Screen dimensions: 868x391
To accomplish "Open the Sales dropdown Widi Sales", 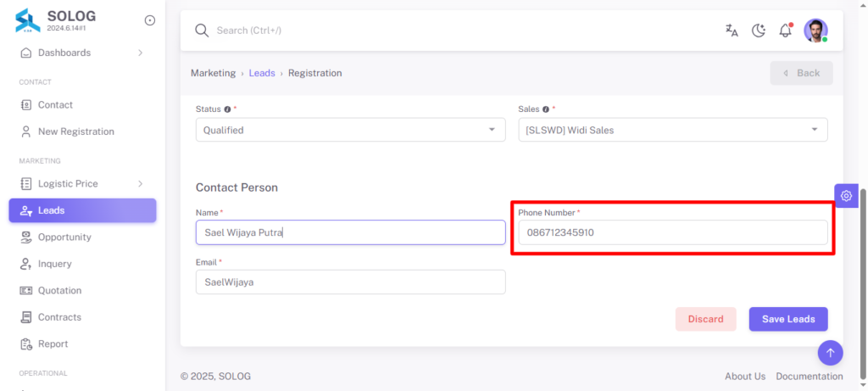I will [673, 130].
